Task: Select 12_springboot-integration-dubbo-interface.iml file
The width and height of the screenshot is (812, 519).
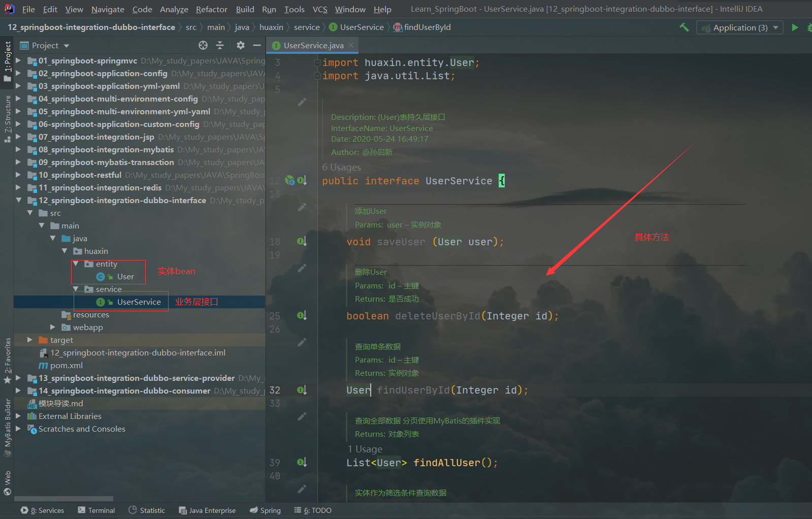Action: (x=138, y=352)
